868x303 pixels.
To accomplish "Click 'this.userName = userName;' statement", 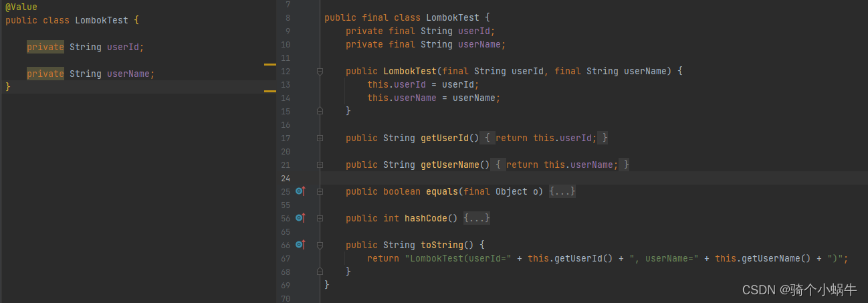I will [434, 98].
